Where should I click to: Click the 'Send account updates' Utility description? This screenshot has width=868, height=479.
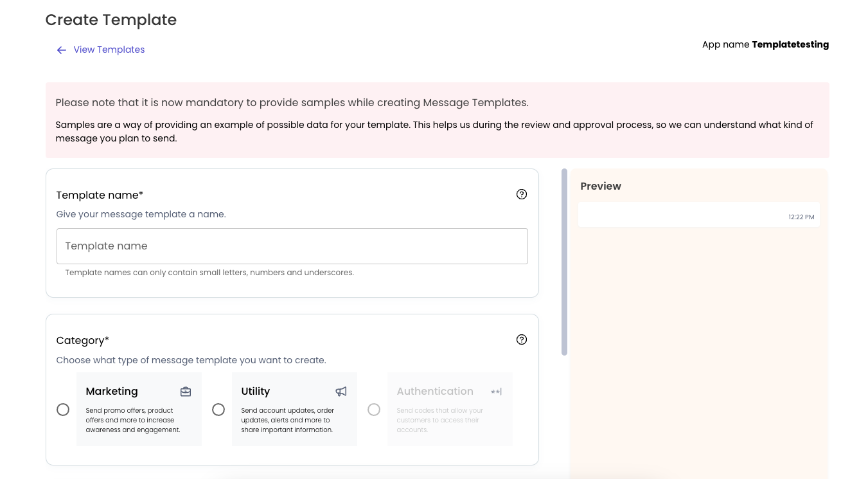288,420
